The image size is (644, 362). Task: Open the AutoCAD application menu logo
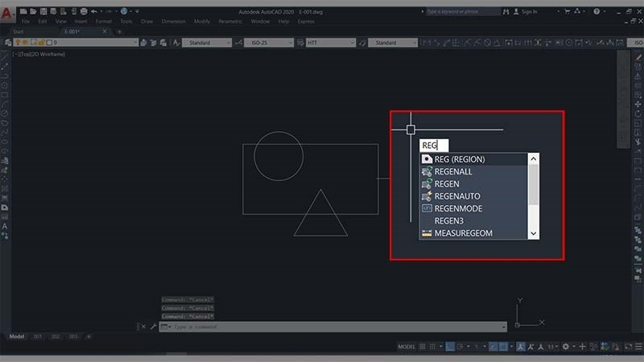click(6, 14)
